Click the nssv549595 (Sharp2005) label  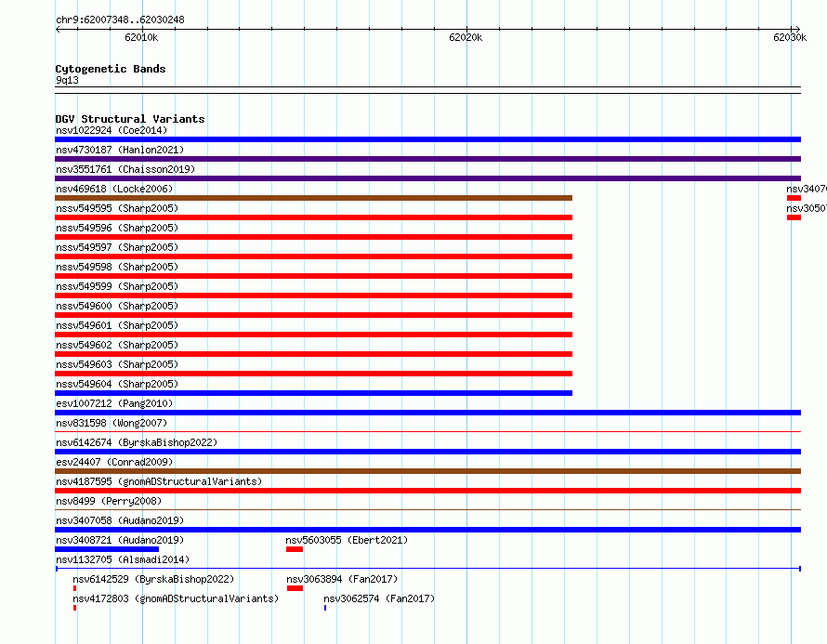(117, 208)
